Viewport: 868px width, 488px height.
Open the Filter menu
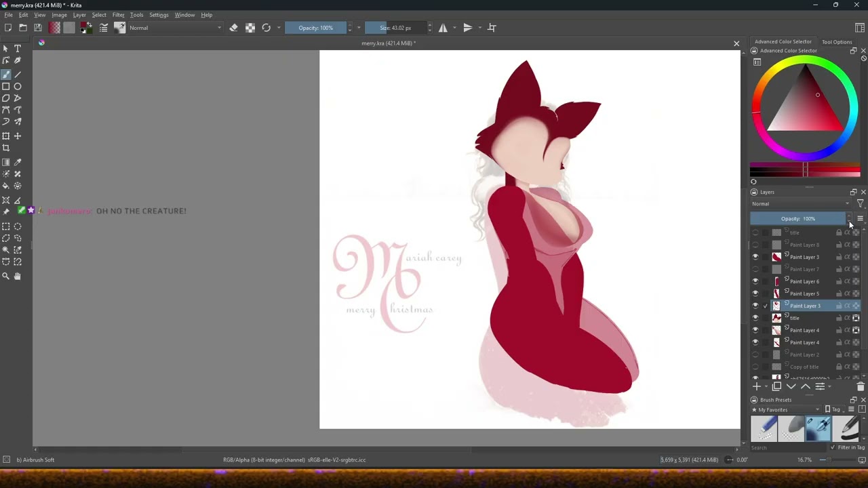pyautogui.click(x=118, y=15)
